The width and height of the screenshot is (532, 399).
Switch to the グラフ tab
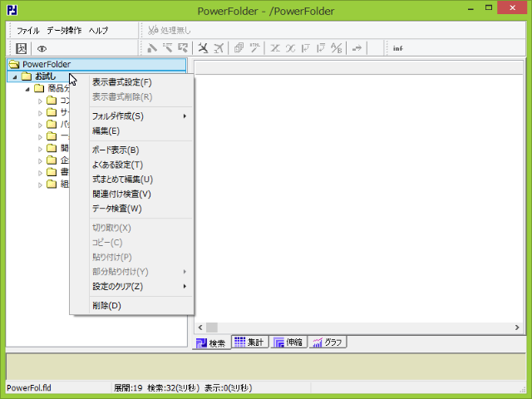[x=328, y=342]
